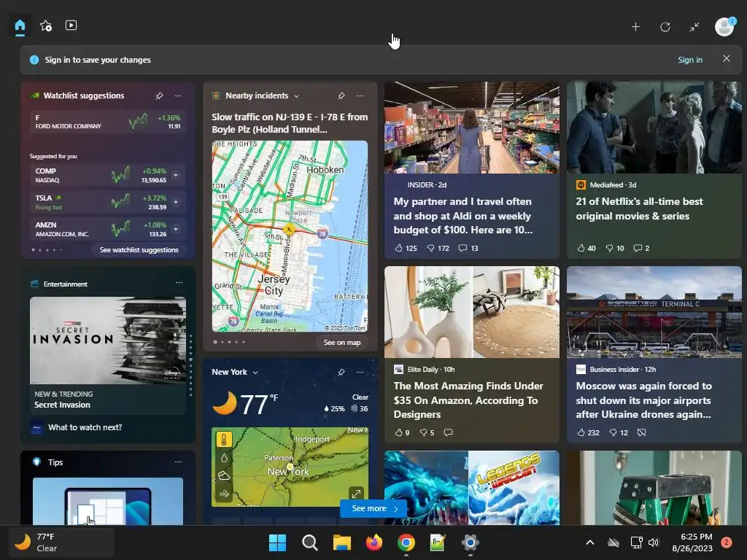Expand the New York location dropdown

pos(255,373)
